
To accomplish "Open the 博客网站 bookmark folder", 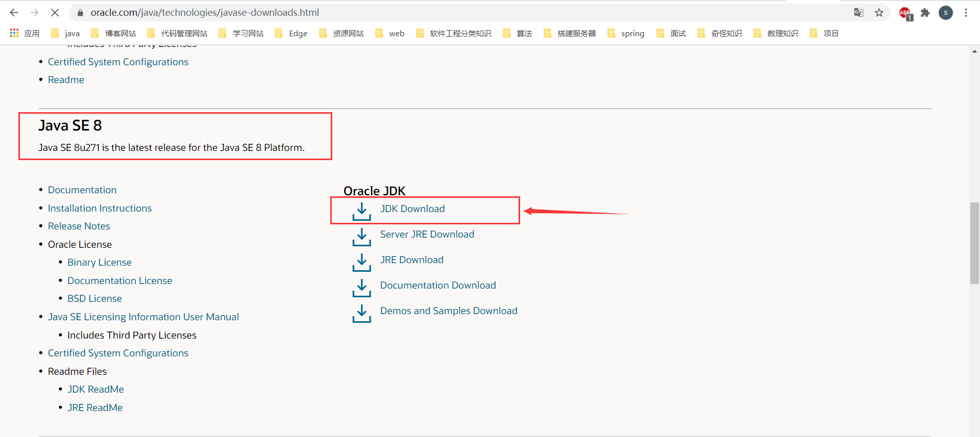I will (x=113, y=33).
